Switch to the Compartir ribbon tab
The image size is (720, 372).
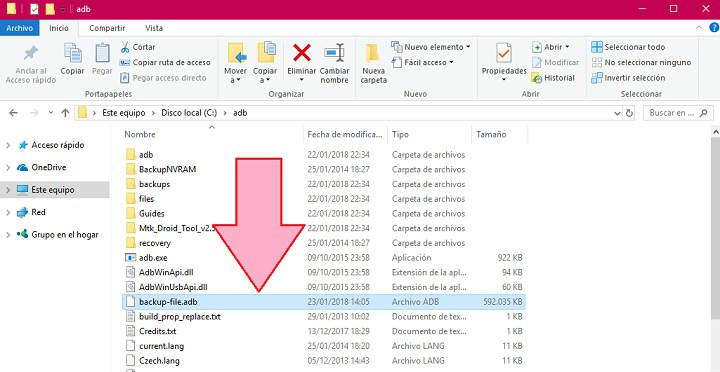coord(107,28)
